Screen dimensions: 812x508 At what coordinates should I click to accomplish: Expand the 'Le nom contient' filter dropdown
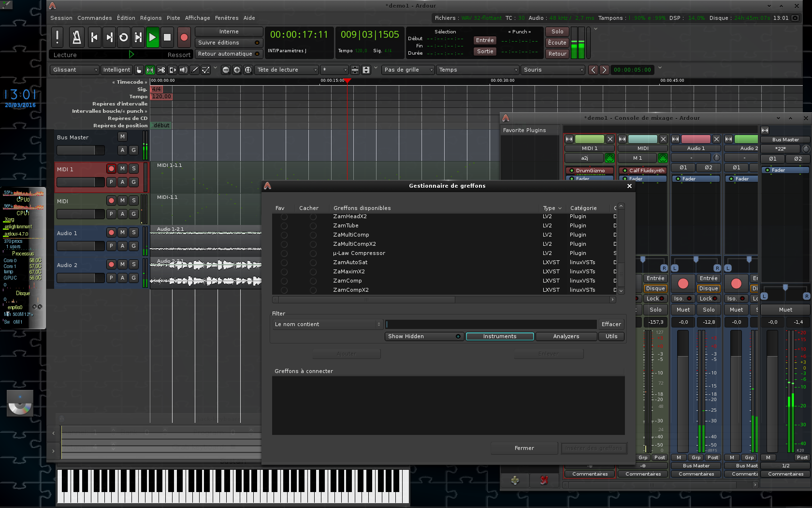[328, 324]
